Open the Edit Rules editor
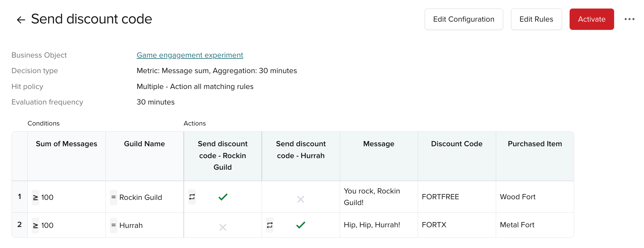 536,19
